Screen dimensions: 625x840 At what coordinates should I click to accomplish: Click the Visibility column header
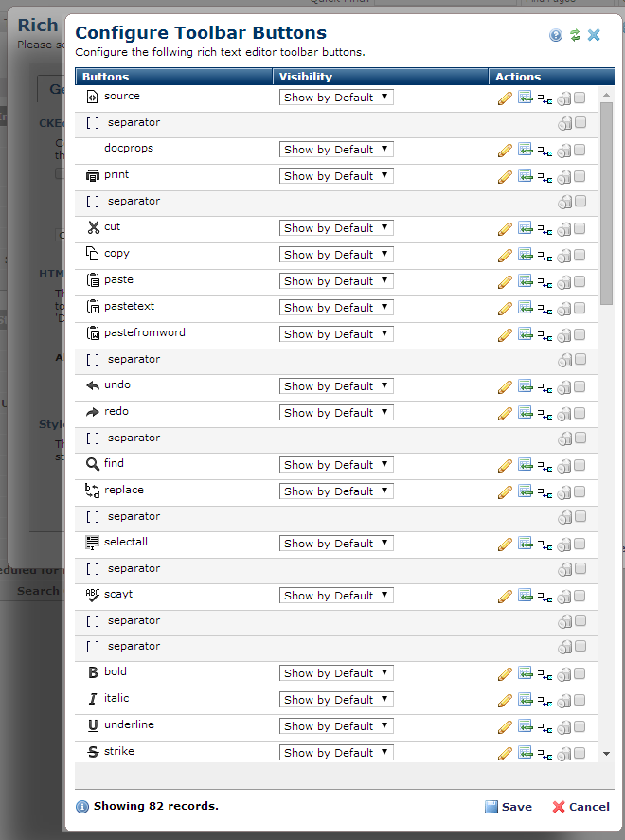coord(381,77)
